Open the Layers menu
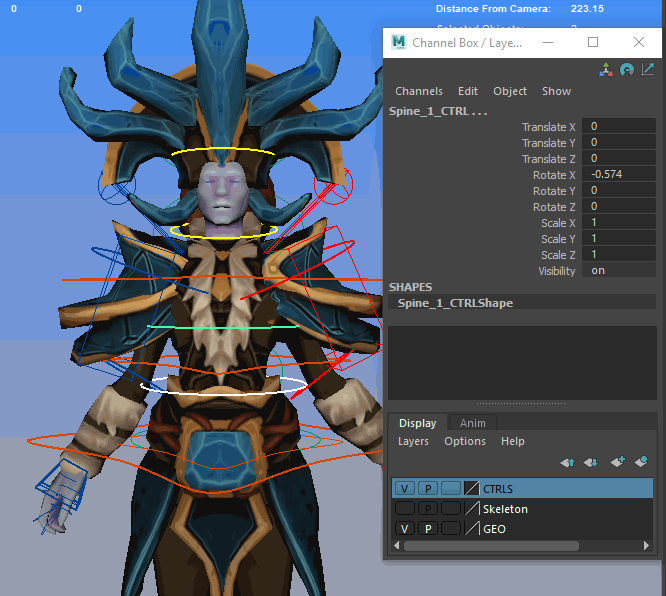This screenshot has width=666, height=596. 413,441
